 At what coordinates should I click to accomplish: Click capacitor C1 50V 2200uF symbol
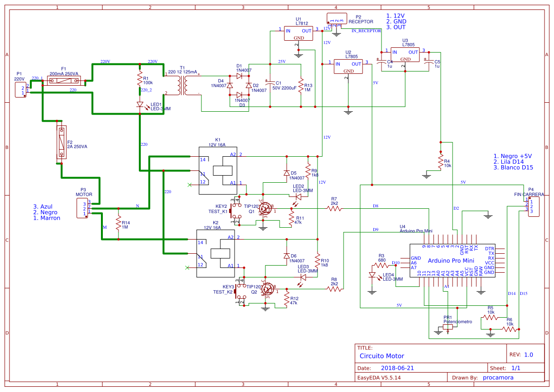(x=270, y=83)
